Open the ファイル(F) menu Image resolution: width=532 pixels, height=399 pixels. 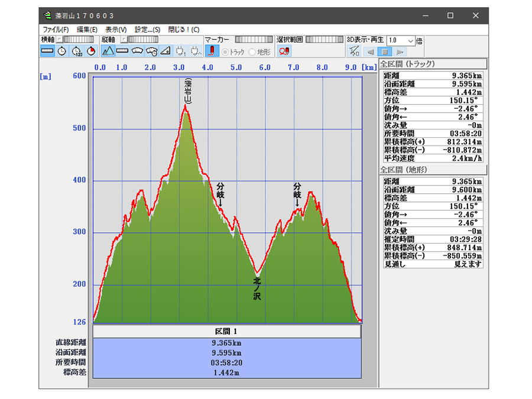(56, 30)
